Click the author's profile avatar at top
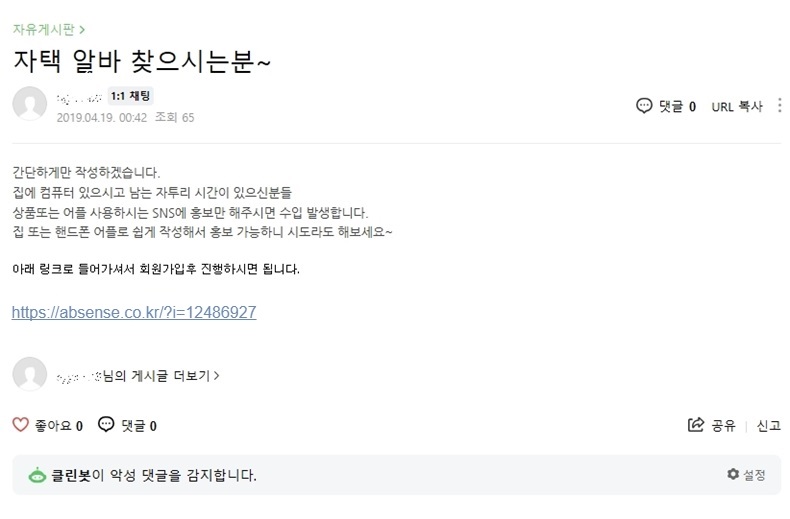 pos(30,103)
